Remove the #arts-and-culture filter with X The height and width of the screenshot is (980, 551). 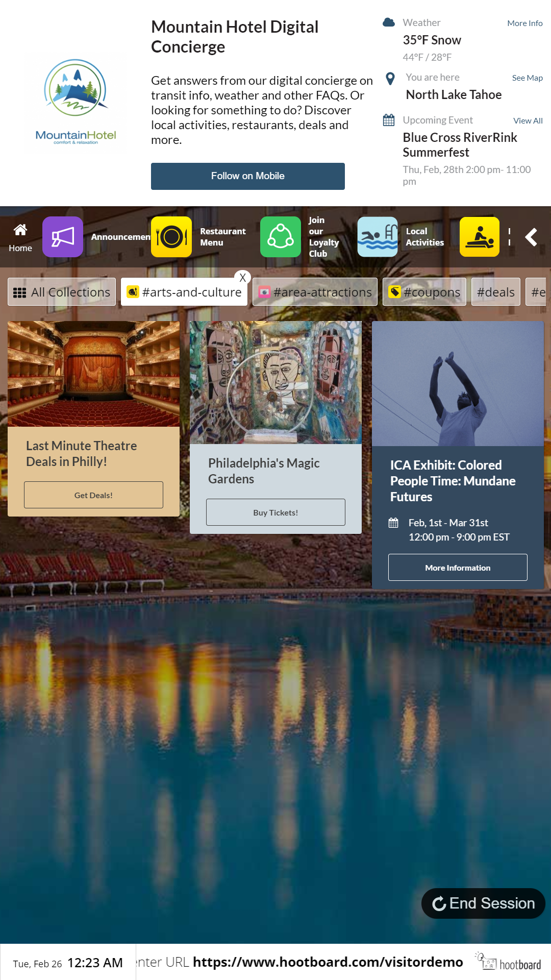243,278
